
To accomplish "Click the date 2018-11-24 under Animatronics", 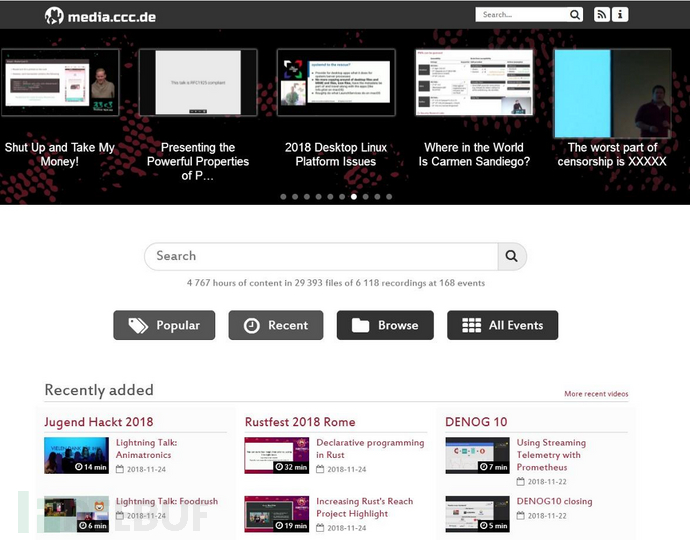I will point(146,470).
